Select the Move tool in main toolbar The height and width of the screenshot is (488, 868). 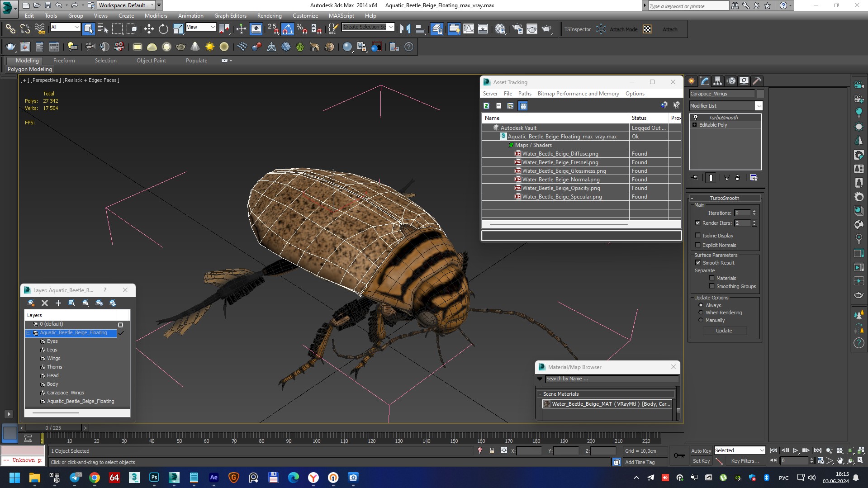[149, 29]
